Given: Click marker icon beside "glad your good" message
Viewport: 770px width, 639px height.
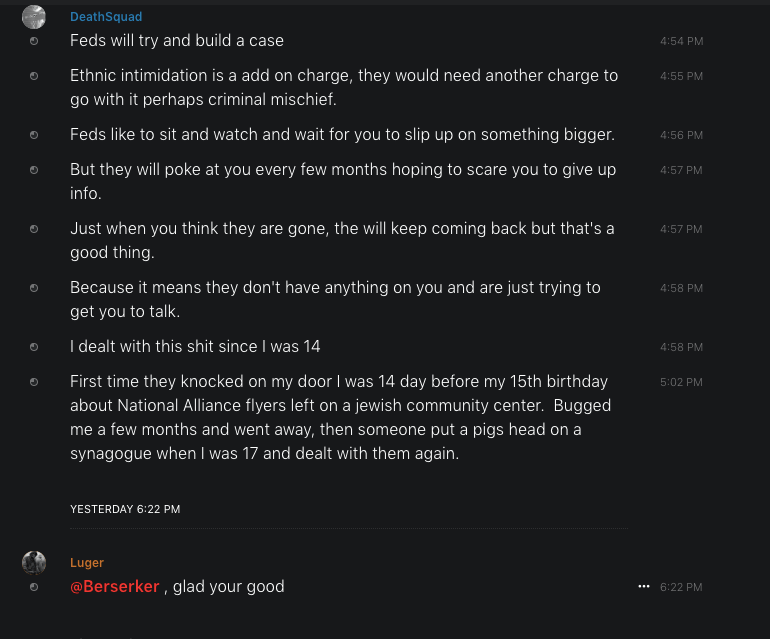Looking at the screenshot, I should (x=34, y=587).
